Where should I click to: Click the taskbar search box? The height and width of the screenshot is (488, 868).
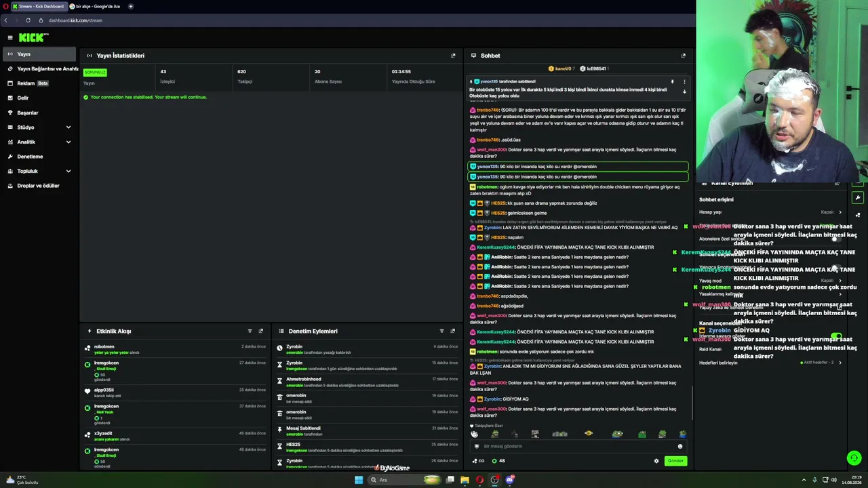pos(405,480)
